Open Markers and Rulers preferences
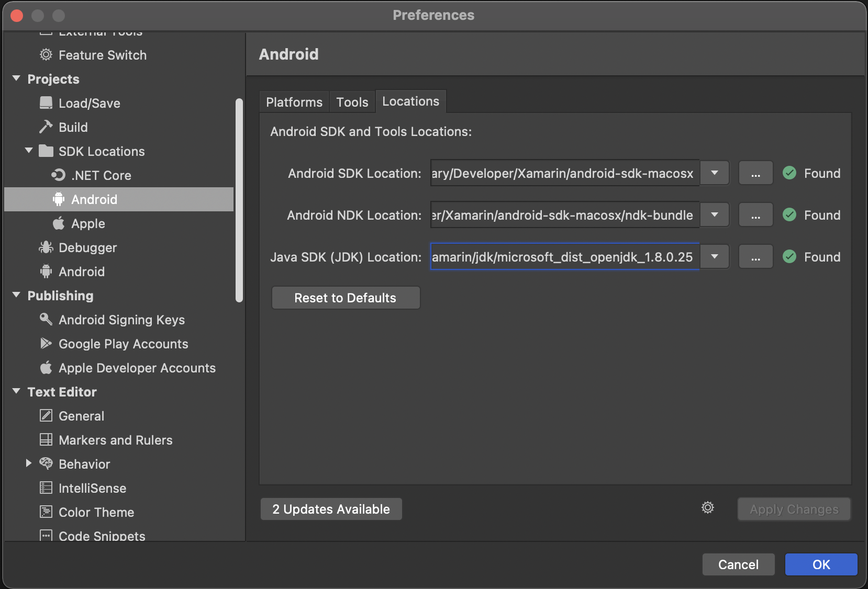The height and width of the screenshot is (589, 868). 115,440
